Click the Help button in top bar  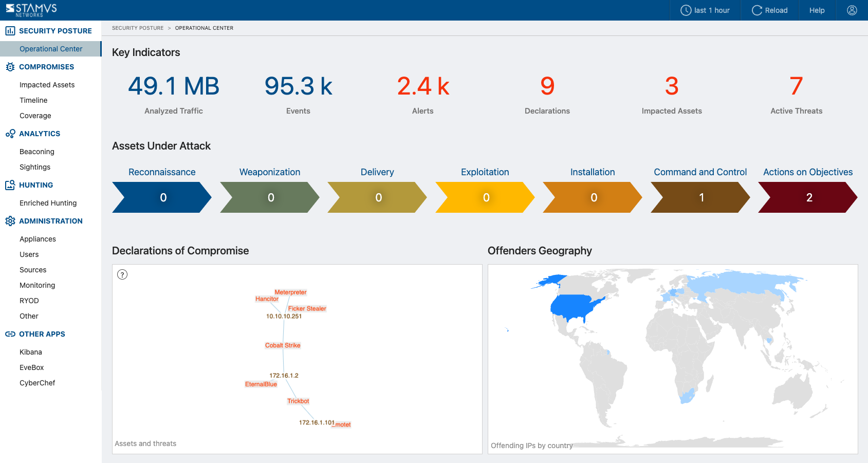pyautogui.click(x=817, y=10)
